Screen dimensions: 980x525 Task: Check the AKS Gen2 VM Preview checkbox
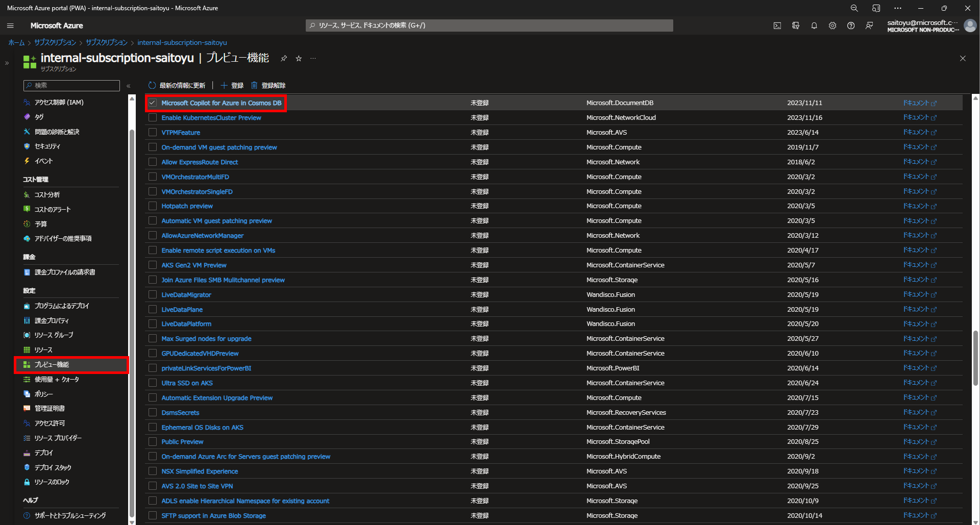[x=153, y=265]
